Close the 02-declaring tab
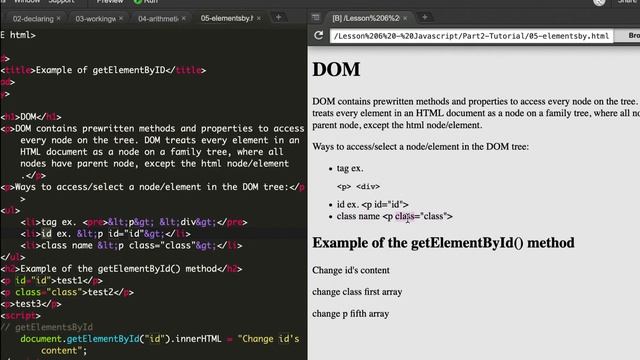 pos(59,18)
